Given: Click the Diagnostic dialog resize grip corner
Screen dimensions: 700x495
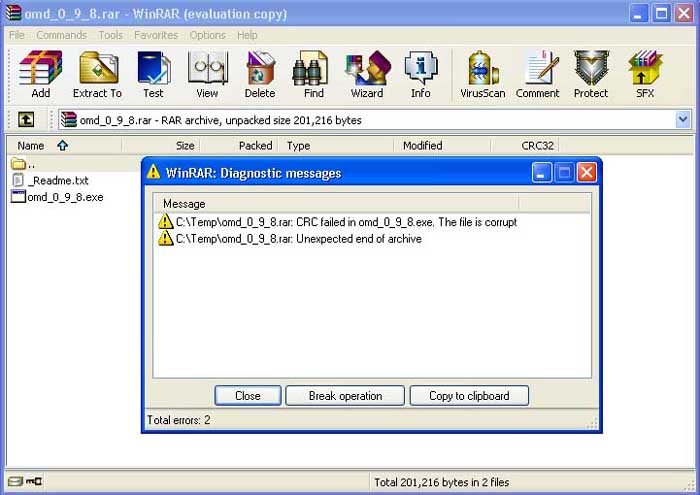Looking at the screenshot, I should coord(592,424).
